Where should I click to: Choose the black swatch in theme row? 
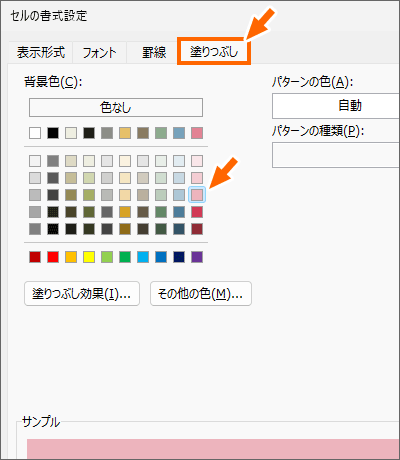tap(53, 133)
